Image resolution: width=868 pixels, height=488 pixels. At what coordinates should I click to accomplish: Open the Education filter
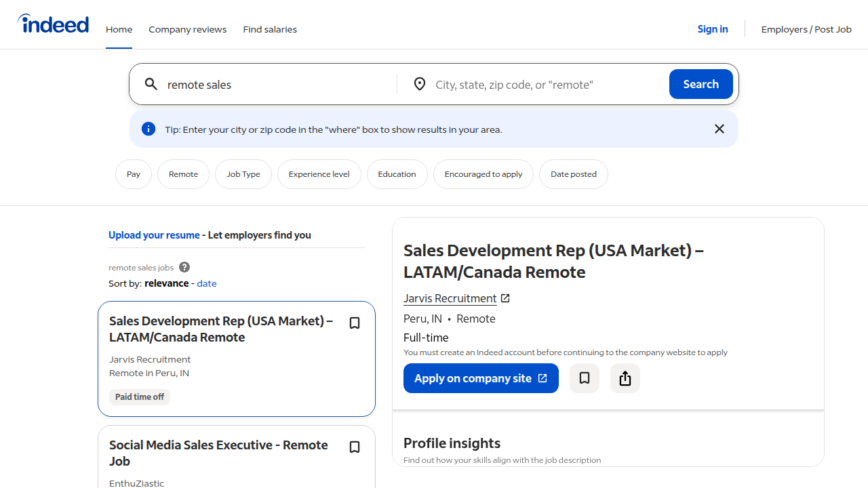pos(397,174)
